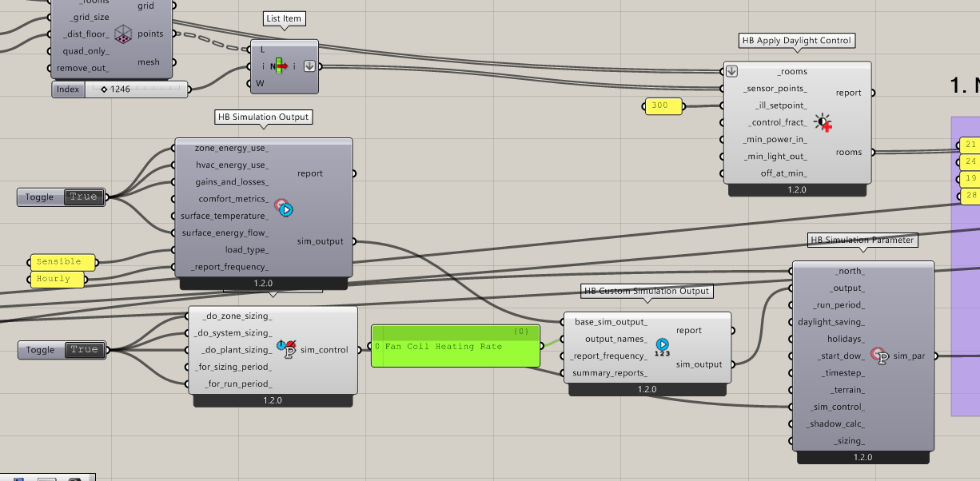Viewport: 980px width, 481px height.
Task: Click the surface_temperature_ input
Action: (225, 216)
